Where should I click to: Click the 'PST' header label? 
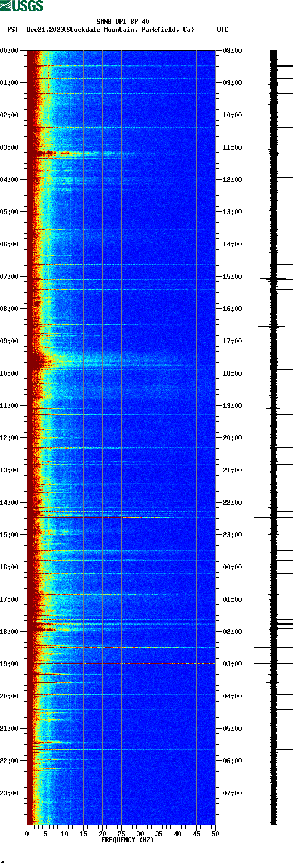pos(13,30)
